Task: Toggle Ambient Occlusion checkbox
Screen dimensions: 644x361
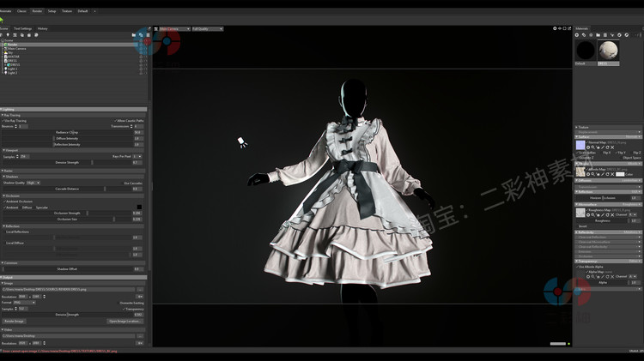Action: tap(18, 202)
